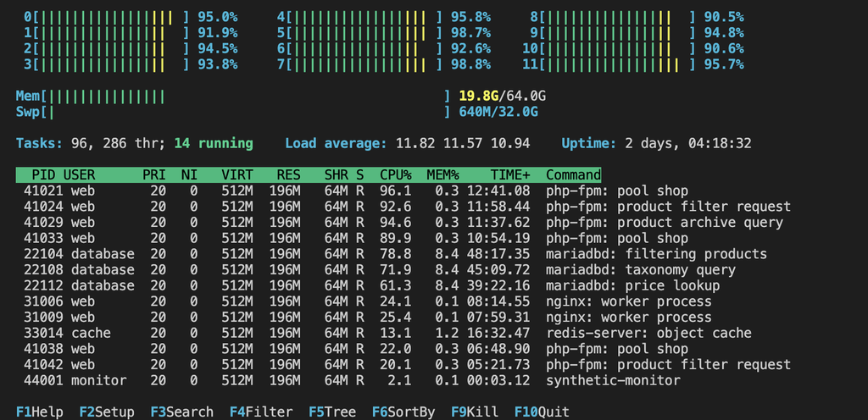Click the Swp usage meter bar
The height and width of the screenshot is (420, 868).
point(246,112)
